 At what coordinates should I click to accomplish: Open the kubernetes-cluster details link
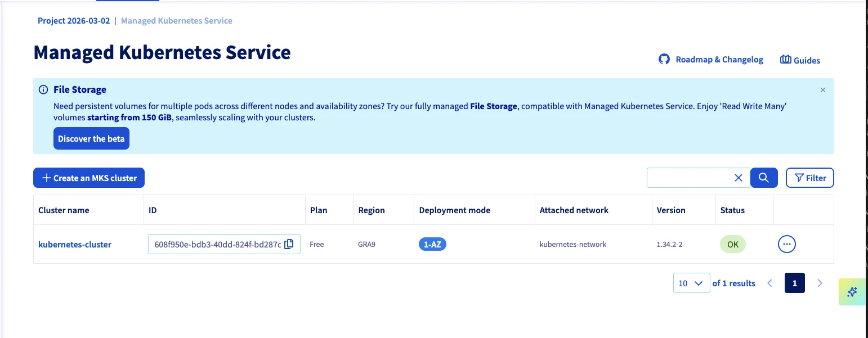(x=75, y=245)
